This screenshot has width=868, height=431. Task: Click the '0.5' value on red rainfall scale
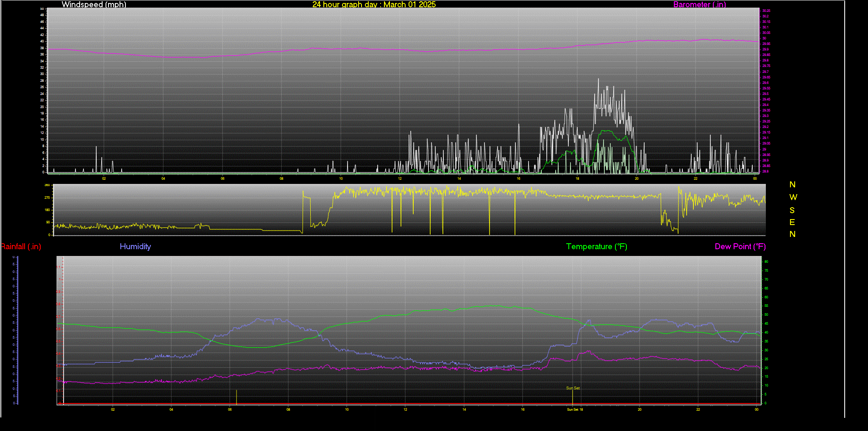pyautogui.click(x=58, y=341)
